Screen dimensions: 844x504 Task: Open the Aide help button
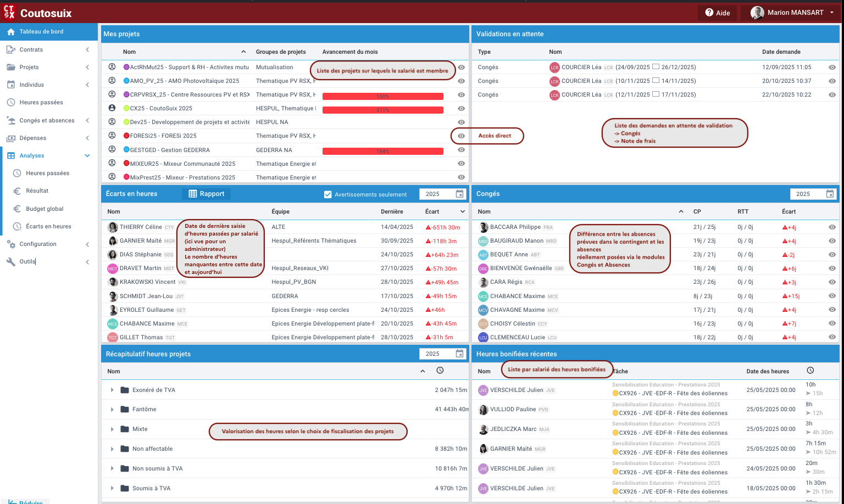[x=717, y=13]
